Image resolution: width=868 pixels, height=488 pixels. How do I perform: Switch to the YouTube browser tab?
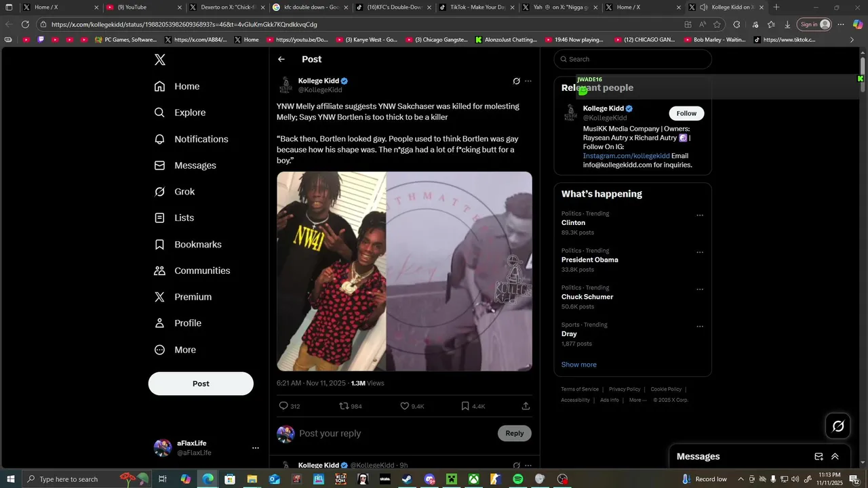(142, 7)
